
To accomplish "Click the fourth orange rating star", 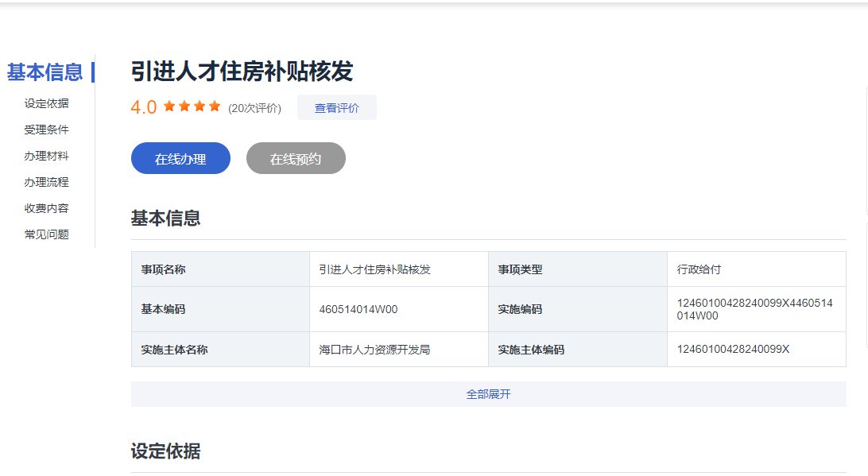I will [215, 106].
